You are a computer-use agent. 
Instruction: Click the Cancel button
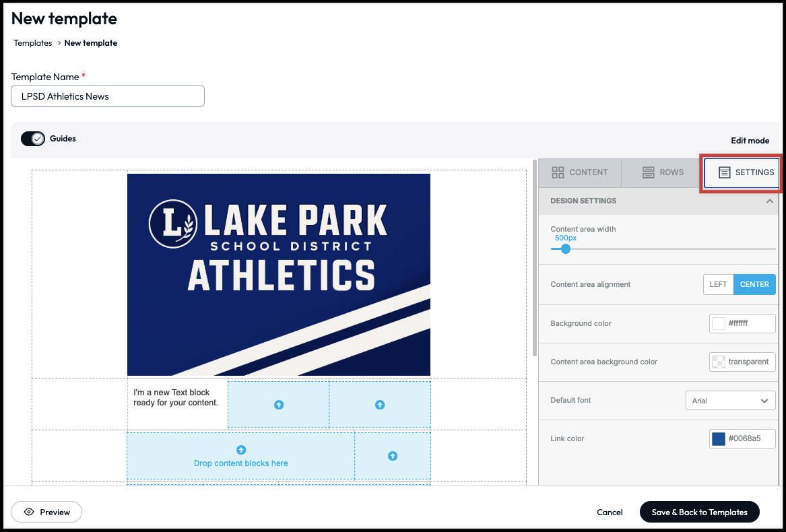coord(610,512)
